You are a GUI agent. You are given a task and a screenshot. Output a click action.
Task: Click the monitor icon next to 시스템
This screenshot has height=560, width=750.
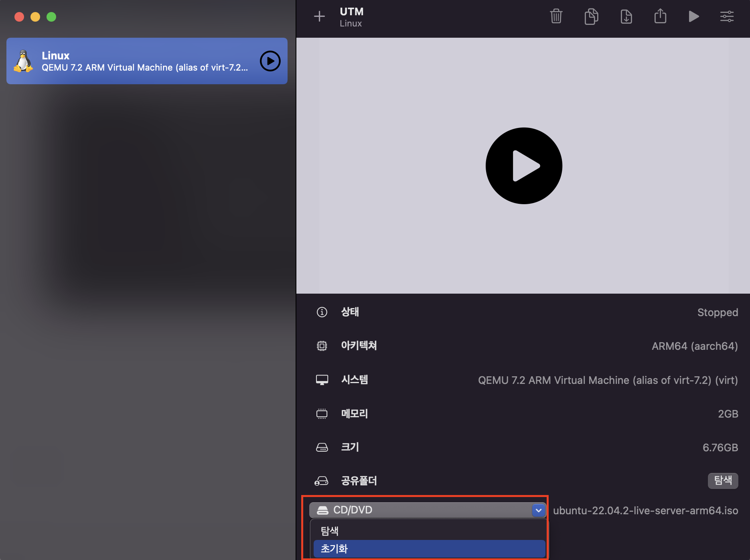pyautogui.click(x=322, y=380)
